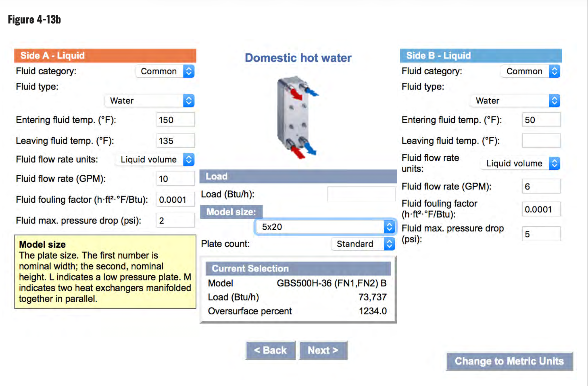Click Side B fouling factor field
The image size is (588, 386).
pyautogui.click(x=541, y=209)
